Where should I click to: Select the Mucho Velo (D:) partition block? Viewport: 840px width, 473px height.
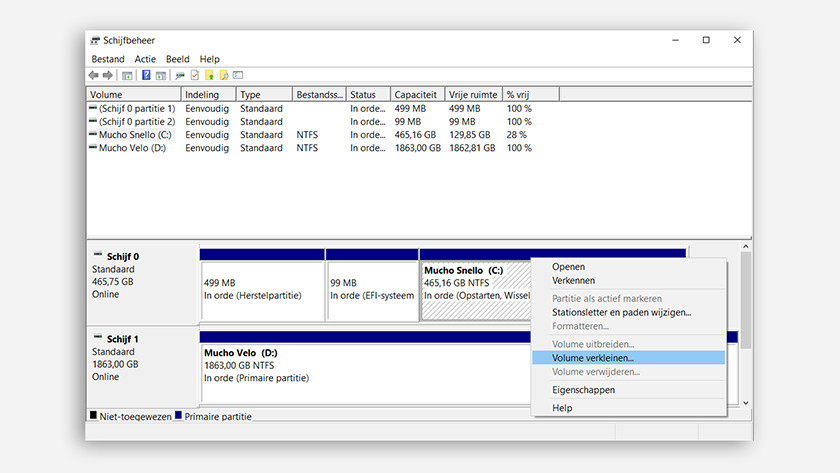coord(365,373)
